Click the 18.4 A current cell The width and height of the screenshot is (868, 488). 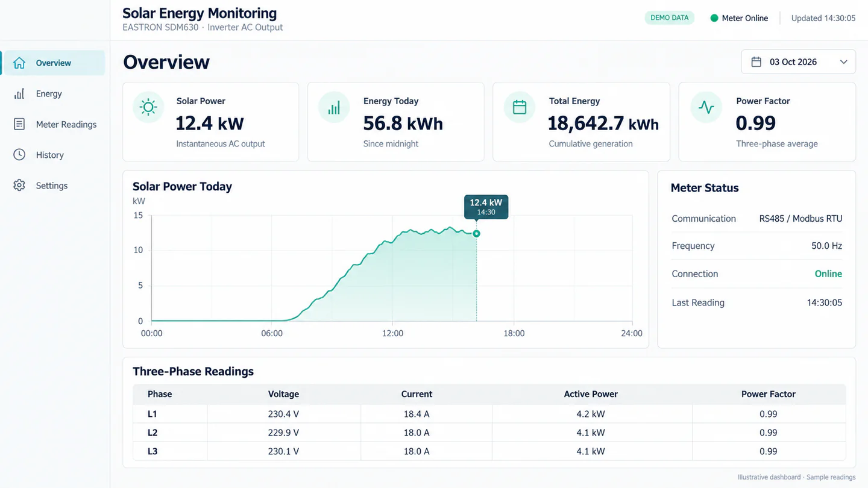(x=417, y=414)
